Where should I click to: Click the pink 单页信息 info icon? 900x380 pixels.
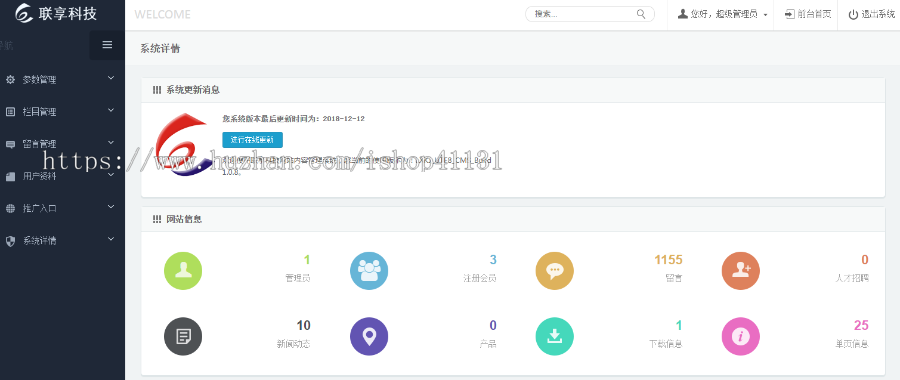tap(740, 336)
